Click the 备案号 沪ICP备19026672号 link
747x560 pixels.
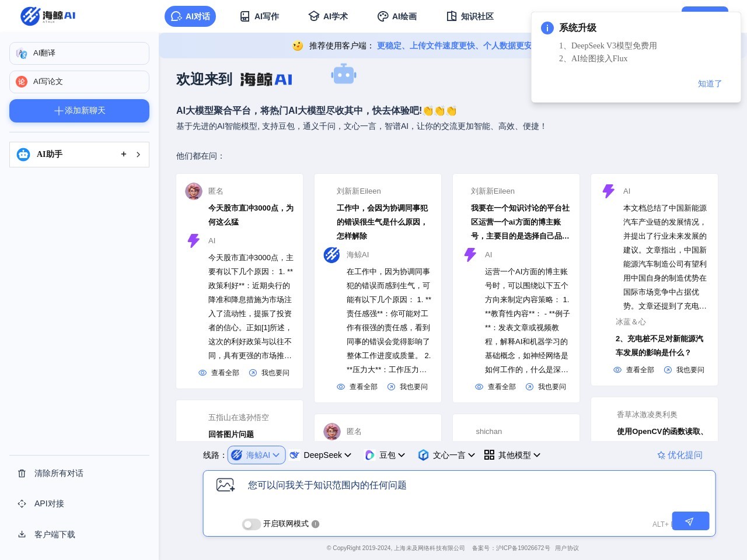511,548
